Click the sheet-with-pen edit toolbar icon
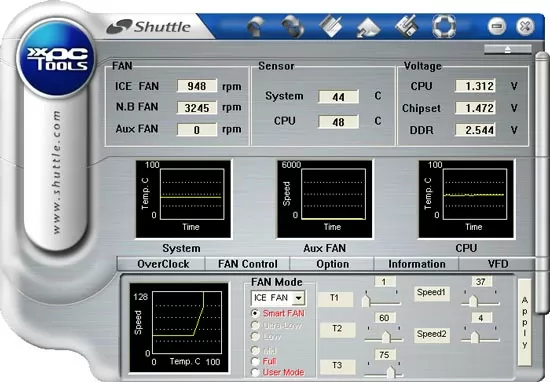The width and height of the screenshot is (550, 382). 331,26
